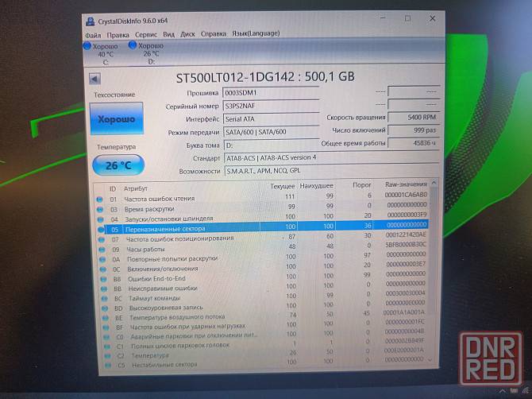The image size is (532, 399).
Task: Click the attribute list scroll down arrow
Action: click(430, 359)
